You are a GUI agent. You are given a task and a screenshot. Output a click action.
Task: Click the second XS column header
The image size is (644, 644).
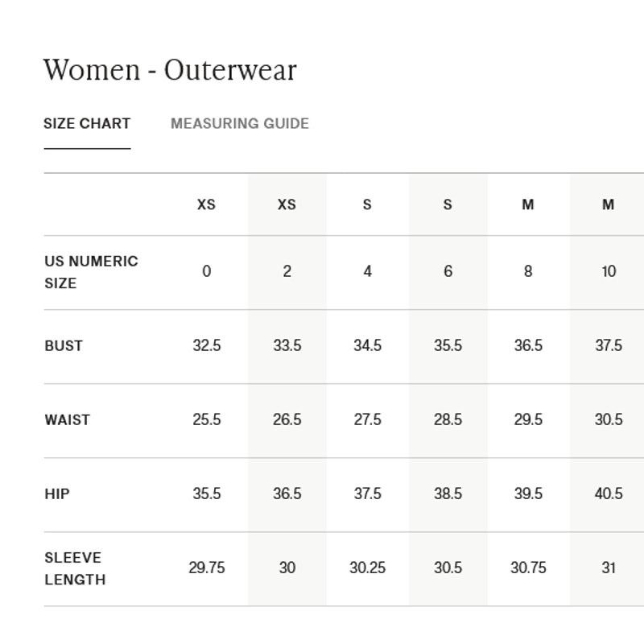click(x=287, y=204)
